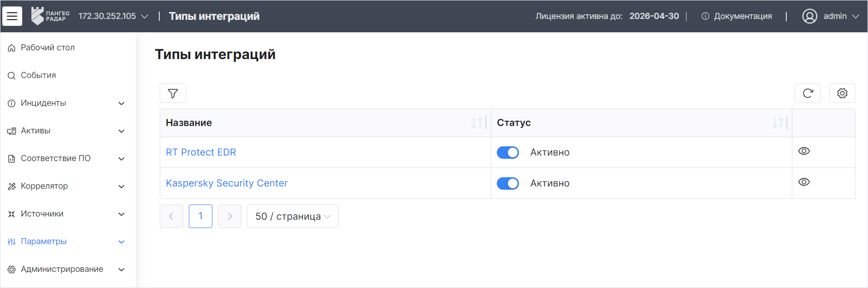Click the Активы sidebar icon
This screenshot has width=868, height=288.
(x=12, y=131)
